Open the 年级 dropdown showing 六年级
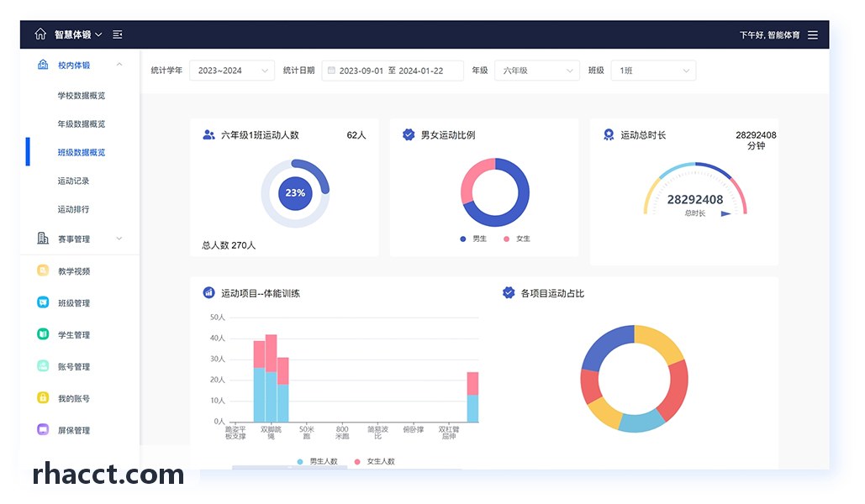The image size is (865, 504). (x=537, y=71)
